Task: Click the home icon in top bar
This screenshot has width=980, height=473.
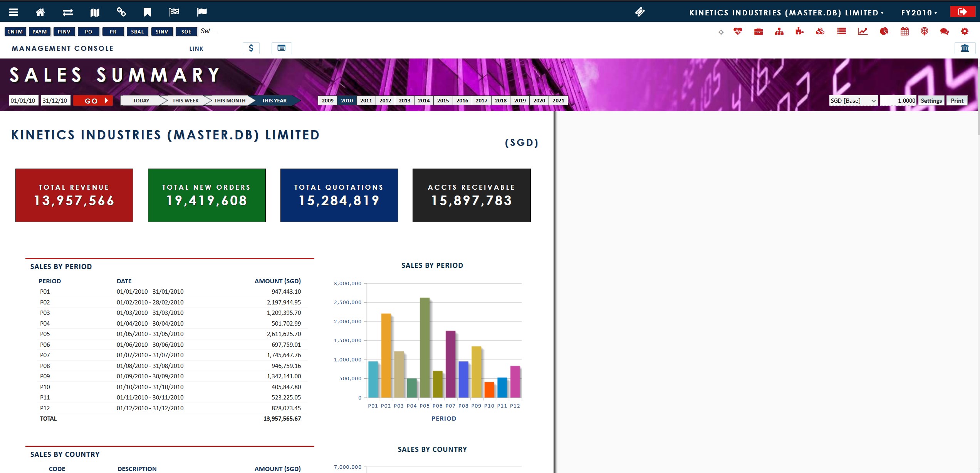Action: [x=40, y=12]
